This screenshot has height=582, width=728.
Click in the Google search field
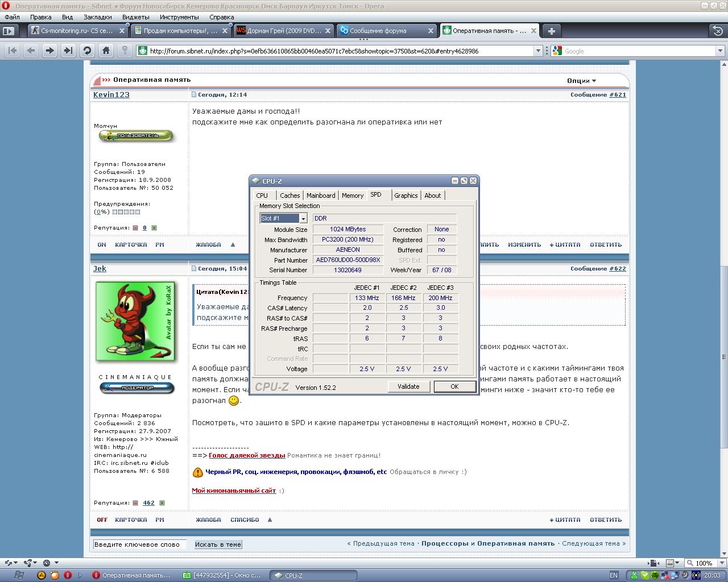point(639,51)
